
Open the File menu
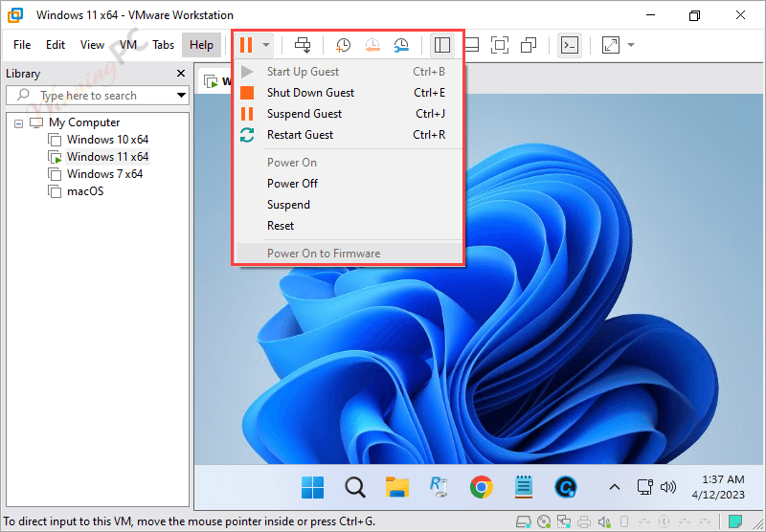22,45
